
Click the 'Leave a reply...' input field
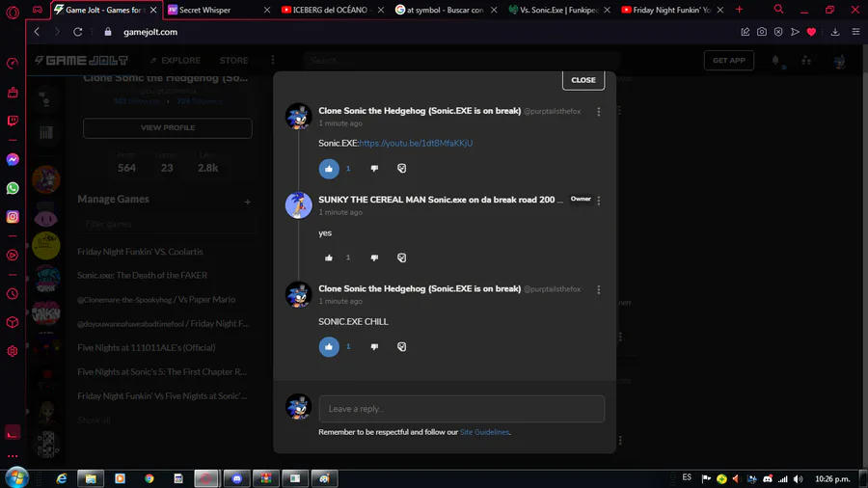[462, 409]
